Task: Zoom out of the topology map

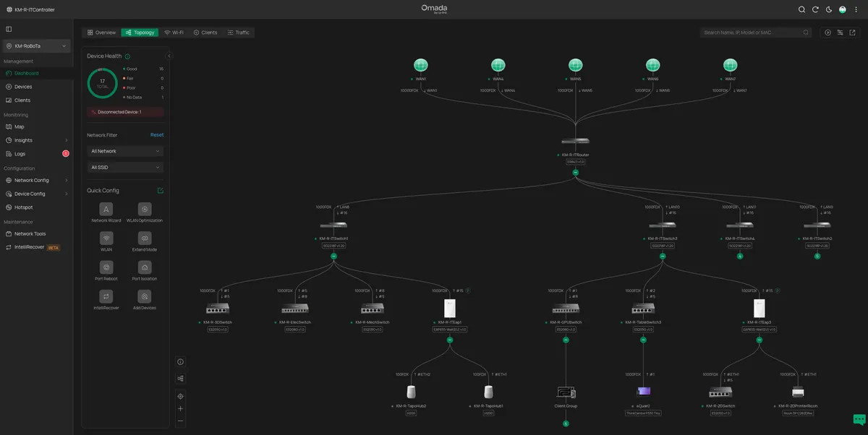Action: 180,421
